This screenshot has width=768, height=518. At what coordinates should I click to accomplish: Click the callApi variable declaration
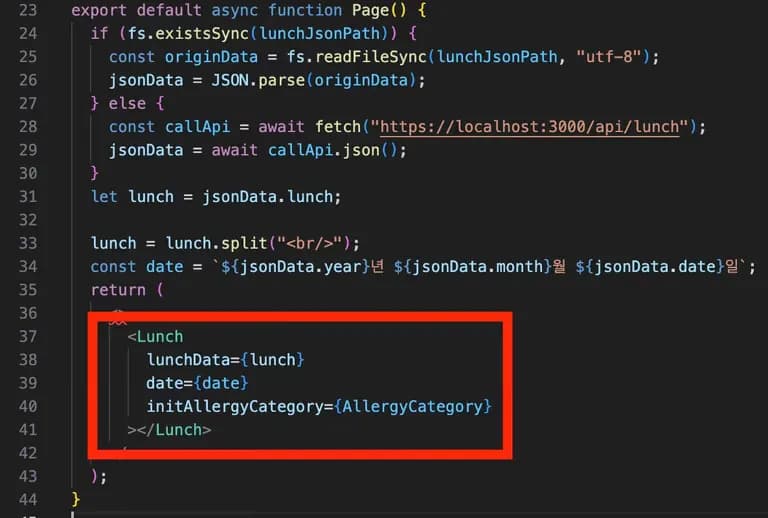coord(197,127)
